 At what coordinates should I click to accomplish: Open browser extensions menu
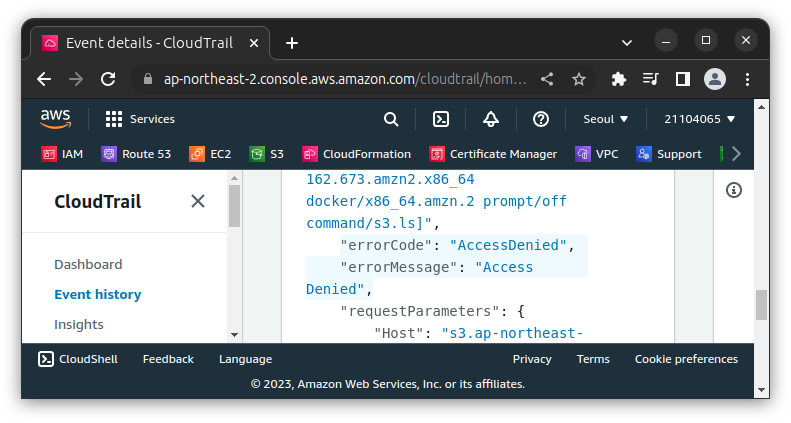(618, 79)
